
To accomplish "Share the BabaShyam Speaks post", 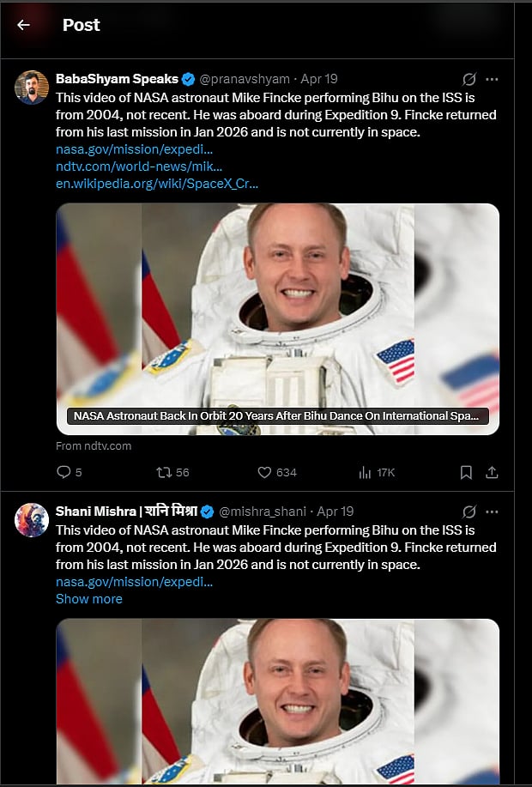I will (492, 472).
